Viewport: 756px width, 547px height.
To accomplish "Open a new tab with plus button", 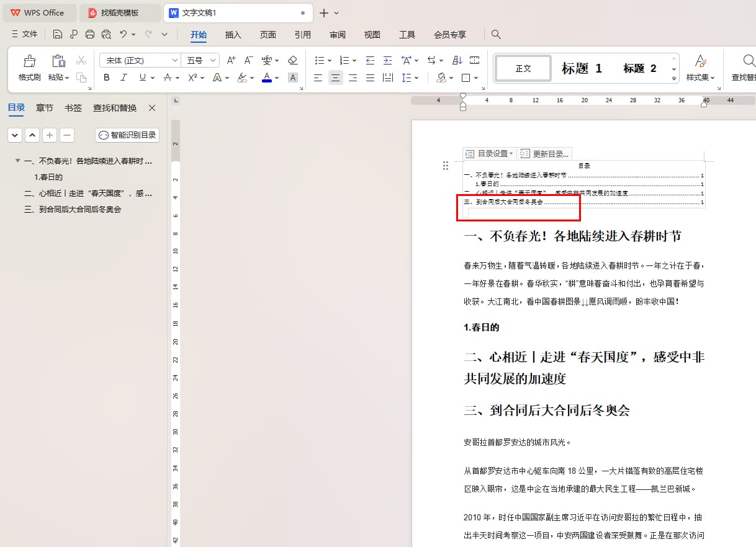I will 323,13.
